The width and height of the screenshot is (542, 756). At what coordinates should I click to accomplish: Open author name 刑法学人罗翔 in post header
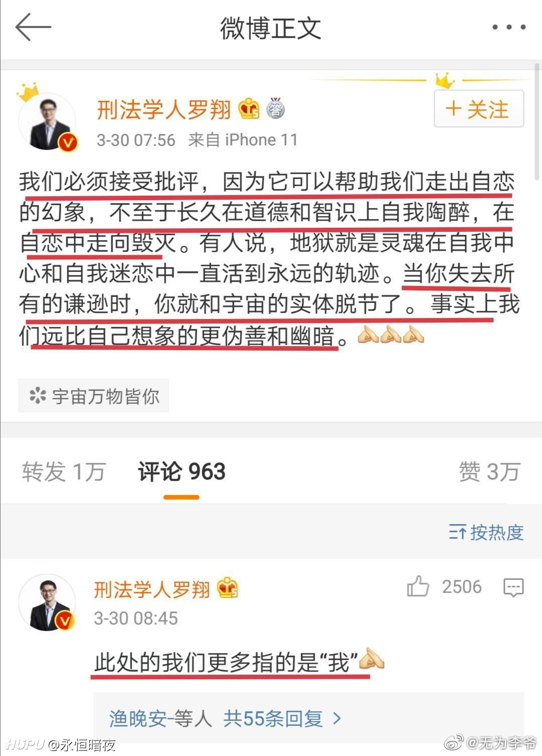coord(164,109)
